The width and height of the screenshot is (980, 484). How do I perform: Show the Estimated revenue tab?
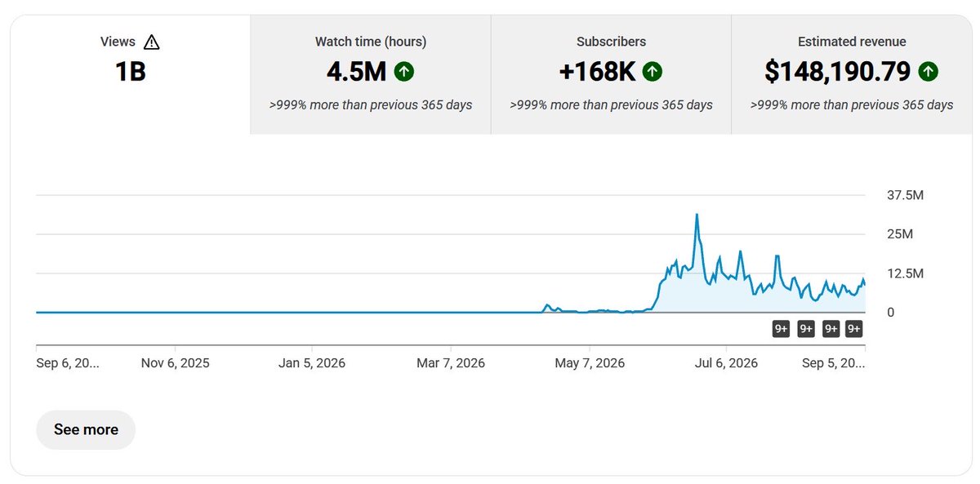(x=852, y=74)
